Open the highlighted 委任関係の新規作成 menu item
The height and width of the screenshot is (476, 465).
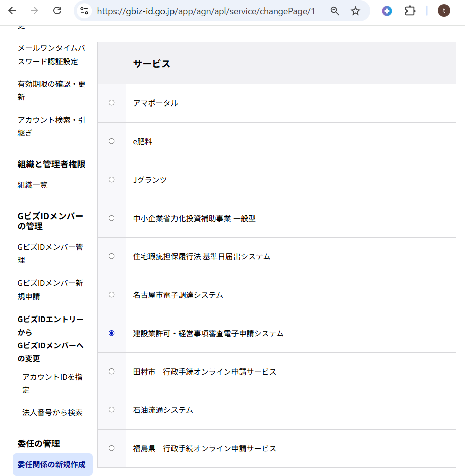point(52,464)
